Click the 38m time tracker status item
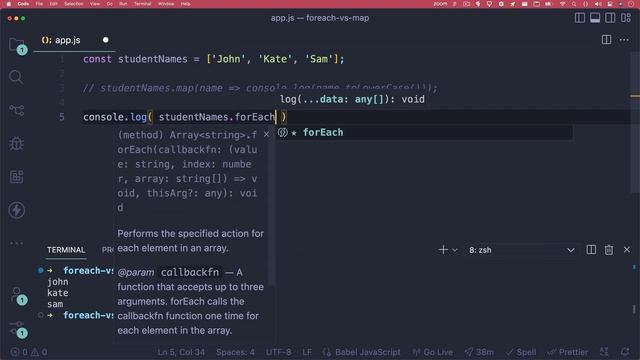 (479, 352)
